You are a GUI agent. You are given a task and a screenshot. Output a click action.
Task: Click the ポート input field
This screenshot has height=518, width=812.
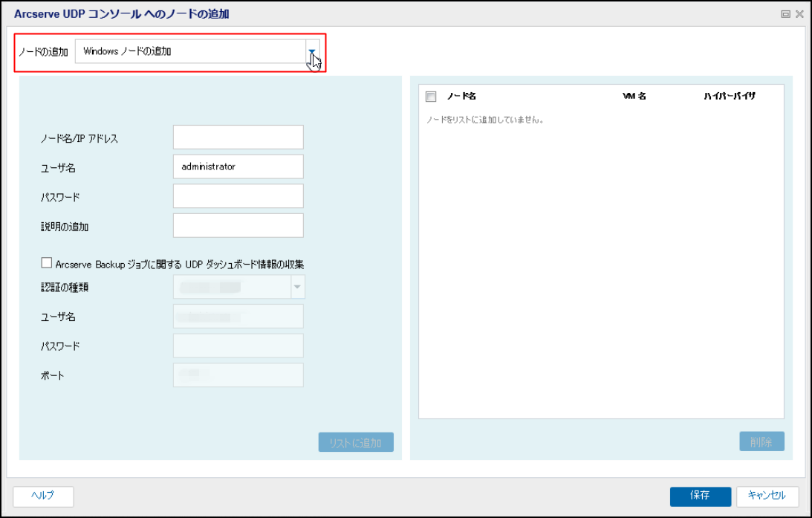238,375
